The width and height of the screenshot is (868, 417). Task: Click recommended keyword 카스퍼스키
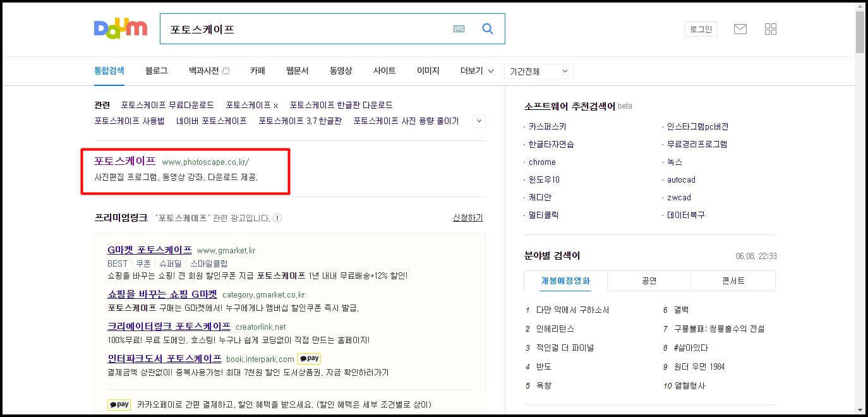[x=548, y=126]
